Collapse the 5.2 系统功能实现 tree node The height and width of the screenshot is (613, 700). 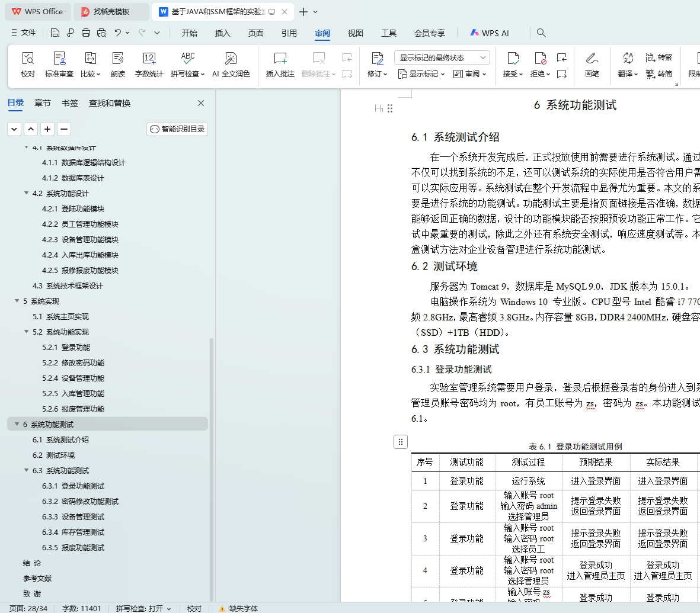tap(26, 332)
